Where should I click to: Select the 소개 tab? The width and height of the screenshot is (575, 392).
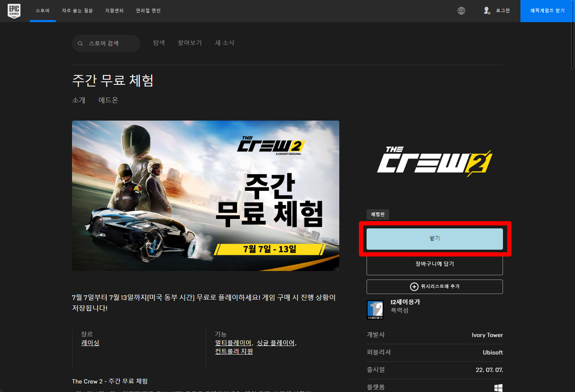[x=79, y=100]
